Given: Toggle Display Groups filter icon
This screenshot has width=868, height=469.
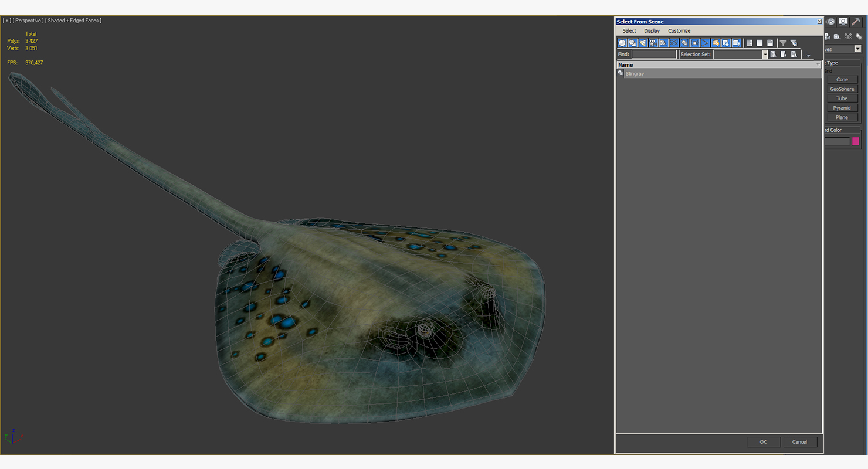Looking at the screenshot, I should 684,43.
